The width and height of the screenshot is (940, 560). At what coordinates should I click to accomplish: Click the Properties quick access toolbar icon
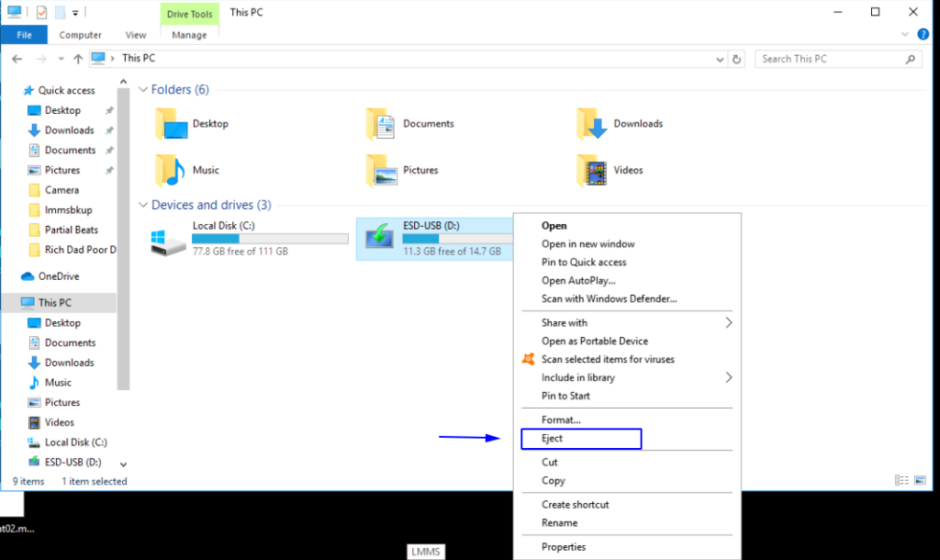pos(41,12)
